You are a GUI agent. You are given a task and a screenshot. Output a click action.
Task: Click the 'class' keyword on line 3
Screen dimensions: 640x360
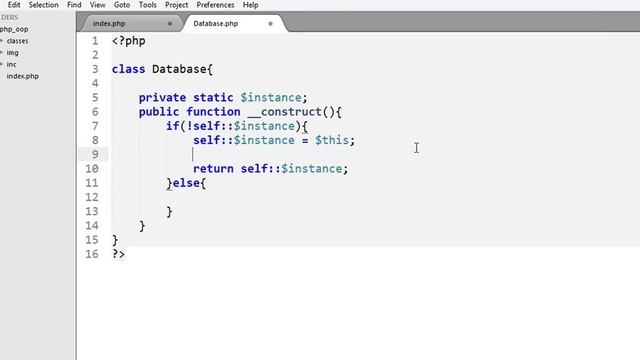[128, 69]
